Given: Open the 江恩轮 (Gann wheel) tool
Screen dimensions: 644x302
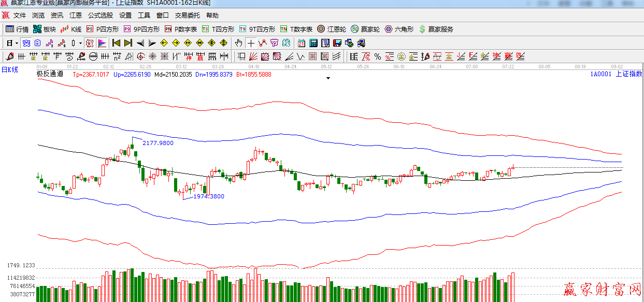Looking at the screenshot, I should [332, 29].
